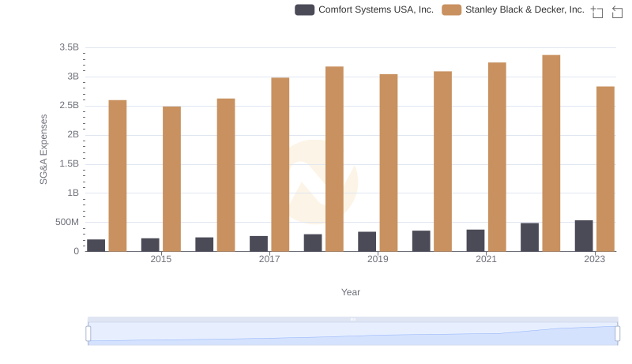Click the Comfort Systems bar for 2023
632x364 pixels.
tap(584, 235)
